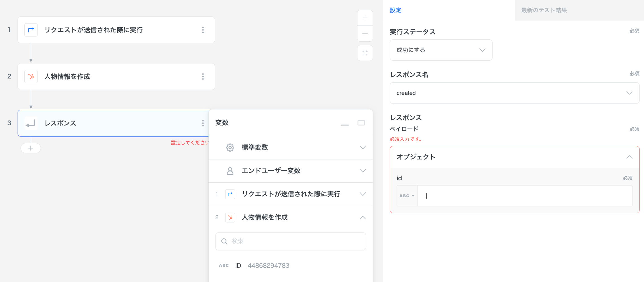Open the 実行ステータス dropdown showing 成功にする
644x282 pixels.
441,50
